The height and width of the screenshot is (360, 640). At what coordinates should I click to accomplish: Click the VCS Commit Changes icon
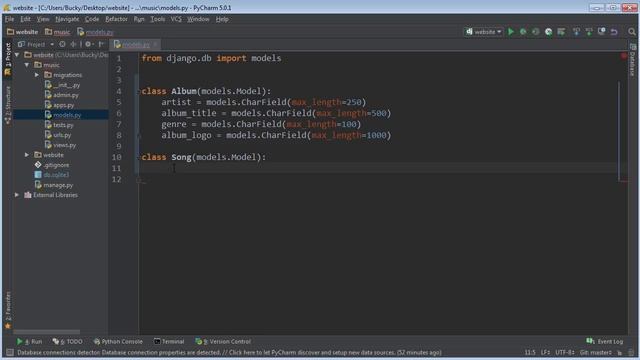pyautogui.click(x=589, y=31)
